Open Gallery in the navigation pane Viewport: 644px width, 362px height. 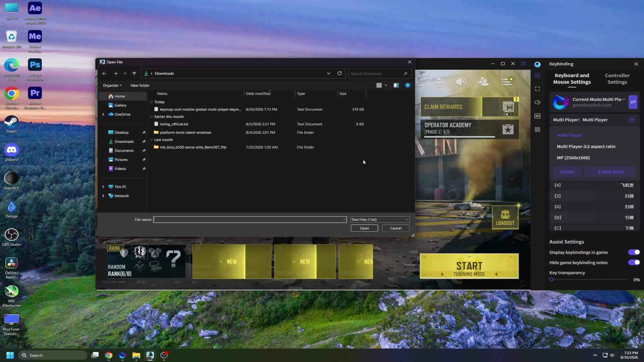[120, 105]
